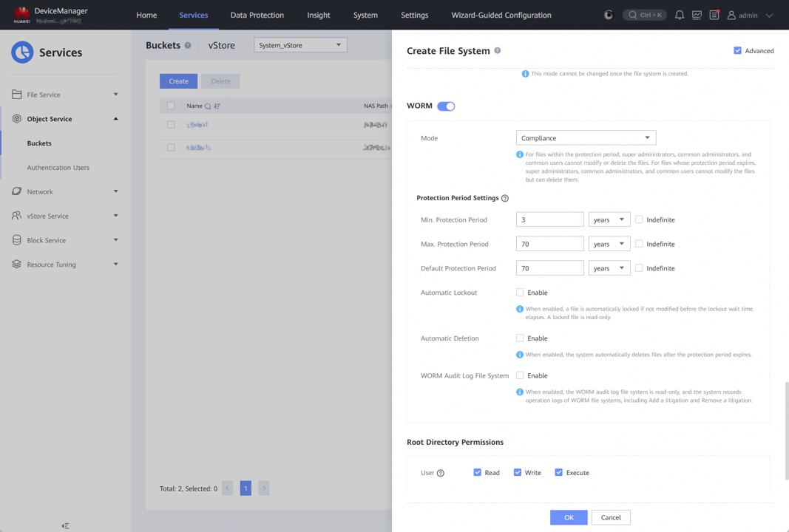This screenshot has height=532, width=789.
Task: Click the help icon beside Create File System
Action: [x=498, y=51]
